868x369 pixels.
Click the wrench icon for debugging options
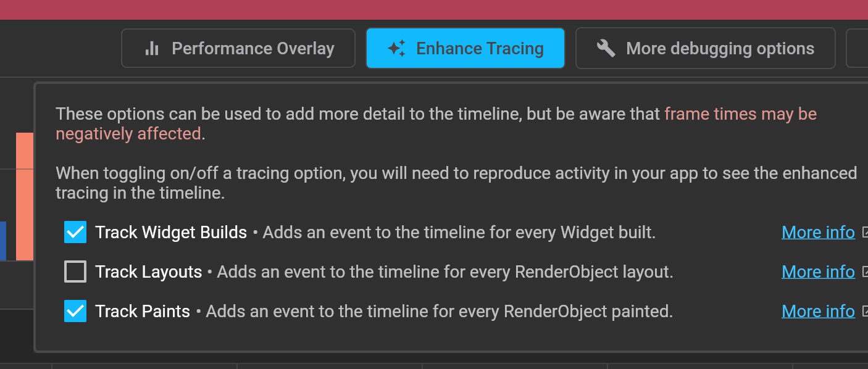point(606,48)
